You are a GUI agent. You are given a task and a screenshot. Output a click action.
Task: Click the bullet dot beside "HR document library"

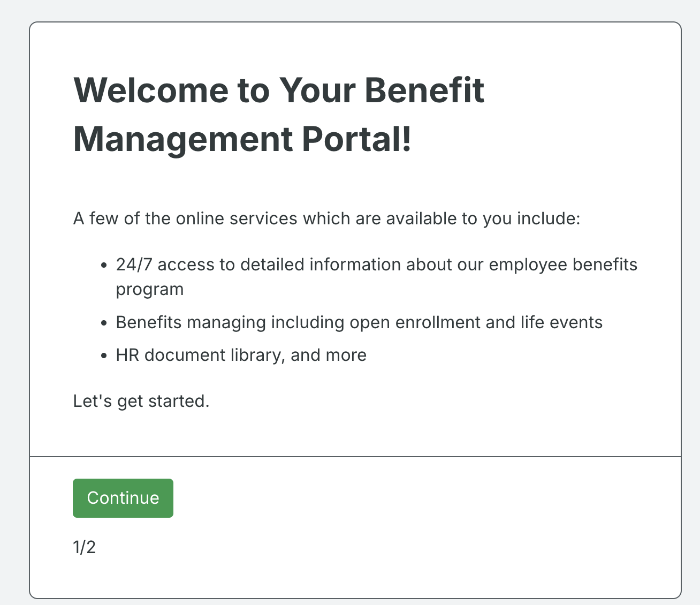(x=103, y=355)
